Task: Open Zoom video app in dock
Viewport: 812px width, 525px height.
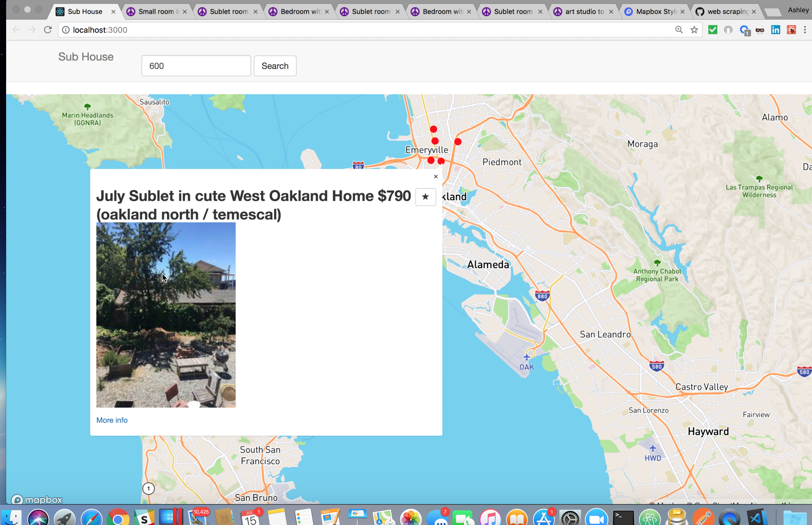Action: click(x=597, y=518)
